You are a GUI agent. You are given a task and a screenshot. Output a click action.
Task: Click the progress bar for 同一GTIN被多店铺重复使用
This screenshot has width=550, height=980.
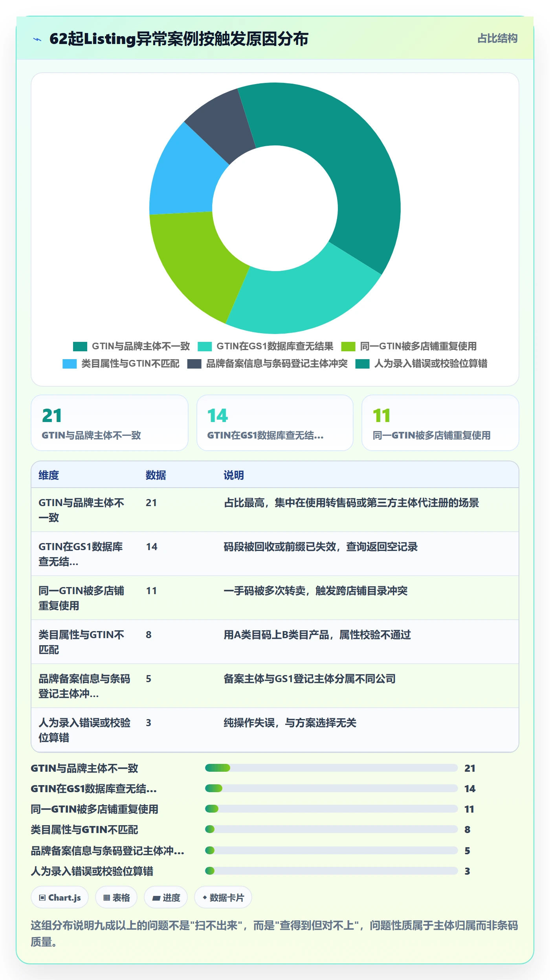click(332, 809)
